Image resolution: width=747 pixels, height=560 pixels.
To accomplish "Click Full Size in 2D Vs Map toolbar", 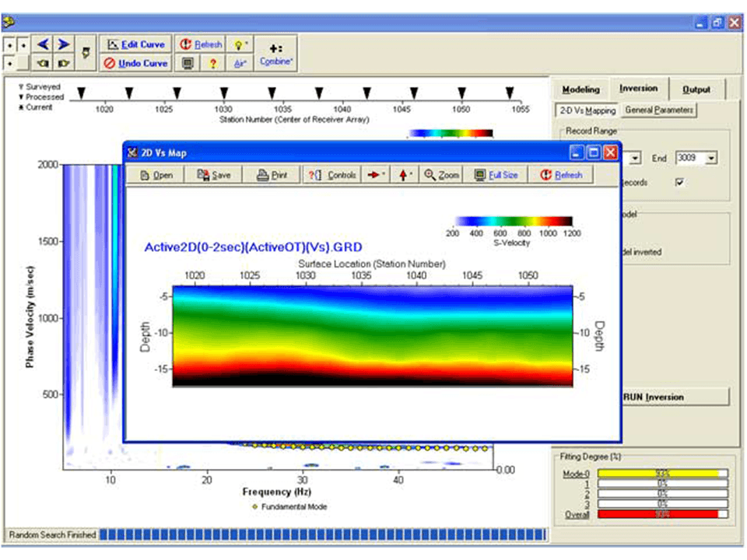I will click(x=496, y=175).
